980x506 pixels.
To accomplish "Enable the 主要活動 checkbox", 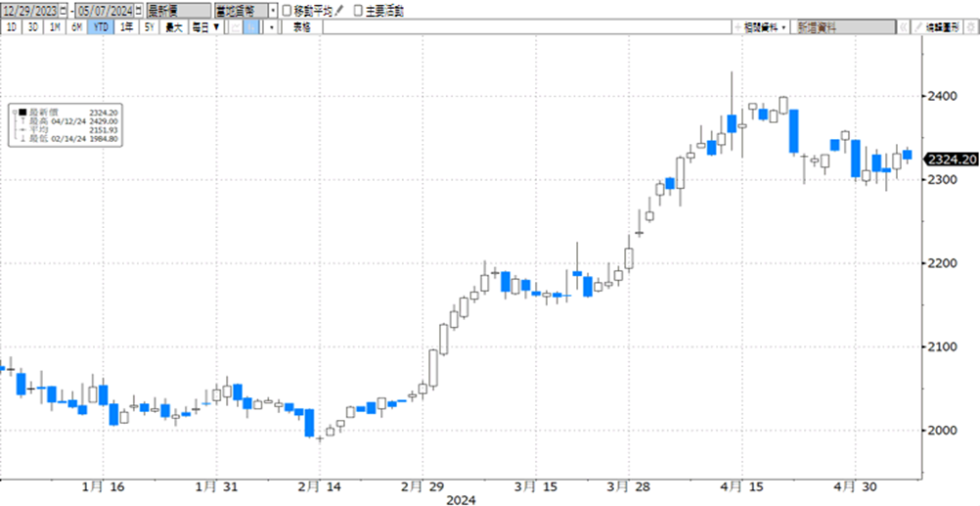I will (x=358, y=12).
